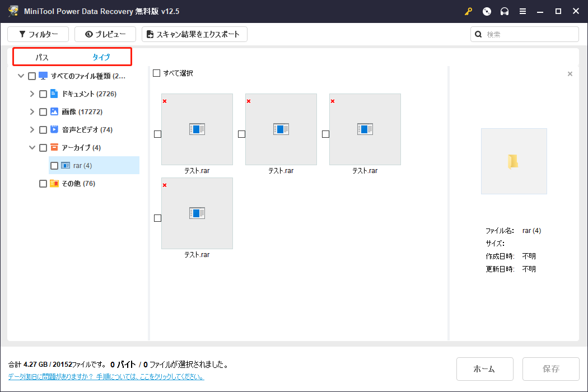Image resolution: width=588 pixels, height=392 pixels.
Task: Click the Audio and Video category icon
Action: [54, 129]
